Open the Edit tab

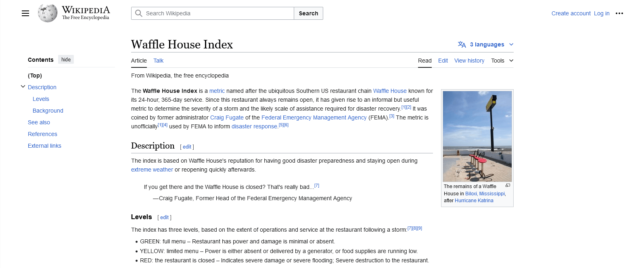443,61
